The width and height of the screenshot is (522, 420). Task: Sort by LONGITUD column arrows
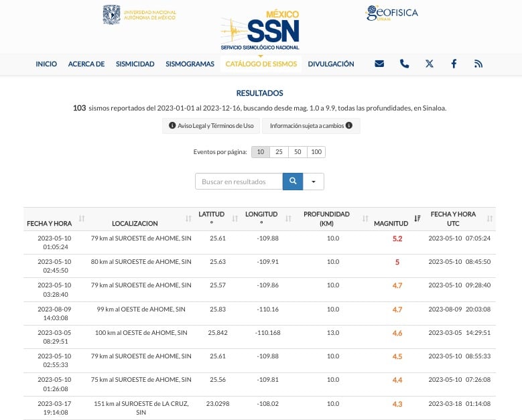[288, 218]
